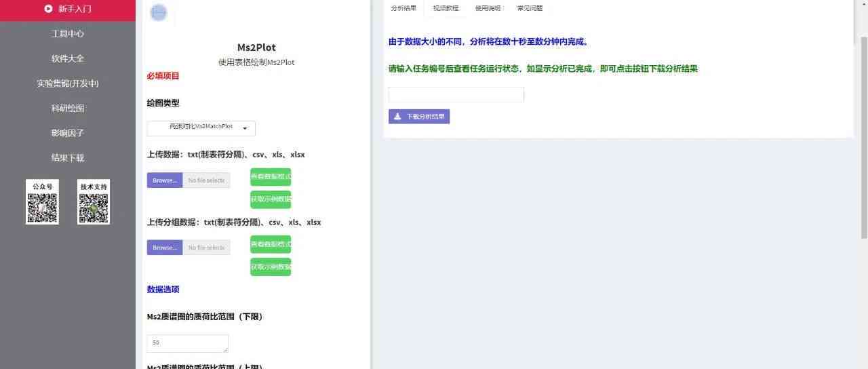868x369 pixels.
Task: Open 软件大全 sidebar item
Action: [68, 58]
